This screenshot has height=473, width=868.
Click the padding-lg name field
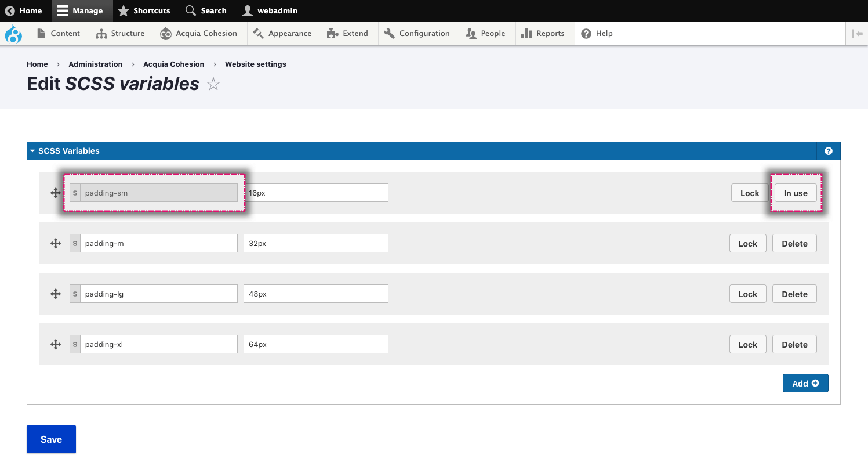(x=159, y=294)
